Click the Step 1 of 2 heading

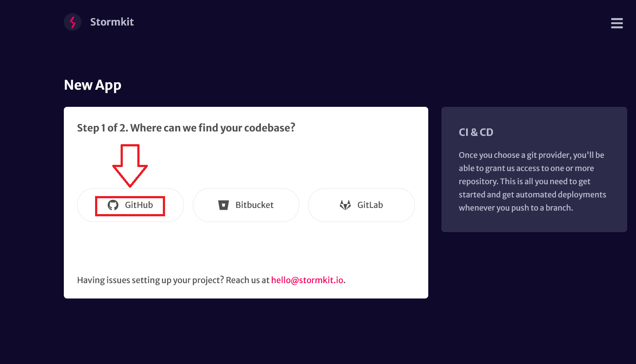click(186, 128)
